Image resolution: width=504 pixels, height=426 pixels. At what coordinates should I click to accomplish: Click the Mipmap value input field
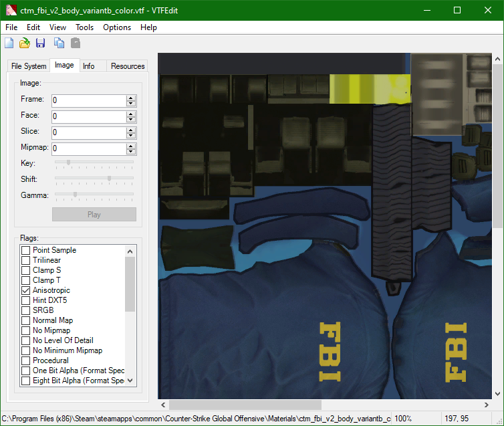coord(89,148)
